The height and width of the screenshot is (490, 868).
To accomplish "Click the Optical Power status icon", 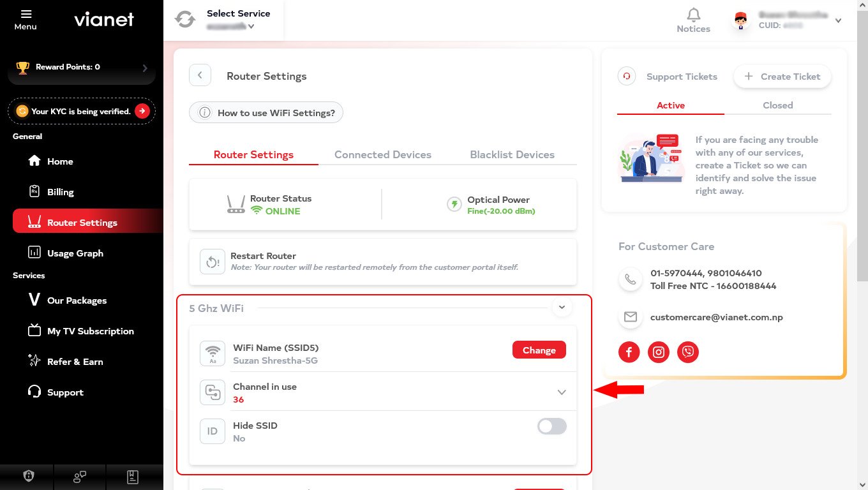I will click(x=454, y=204).
